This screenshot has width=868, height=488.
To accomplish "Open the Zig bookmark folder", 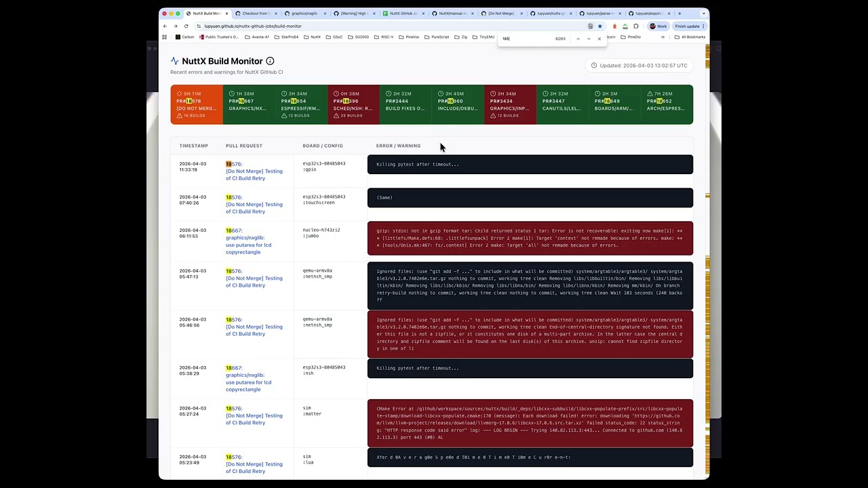I will coord(461,37).
